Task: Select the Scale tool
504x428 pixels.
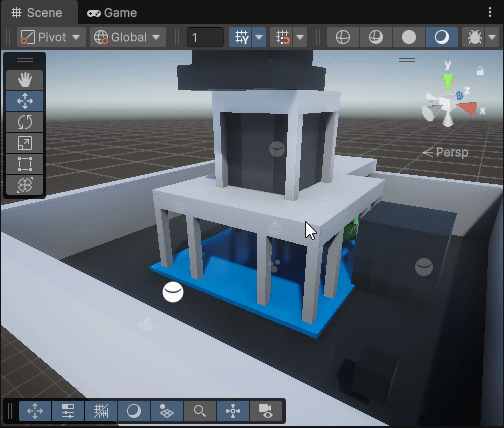Action: 25,143
